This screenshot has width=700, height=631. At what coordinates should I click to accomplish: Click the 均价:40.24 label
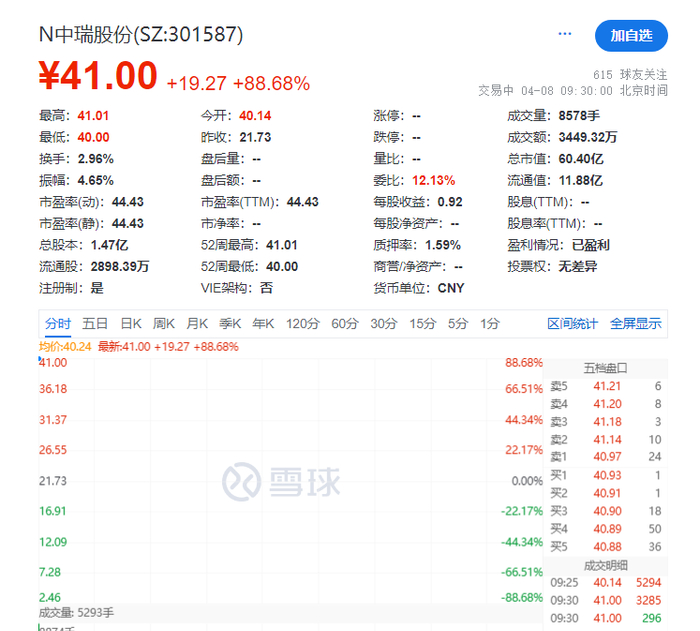click(65, 347)
